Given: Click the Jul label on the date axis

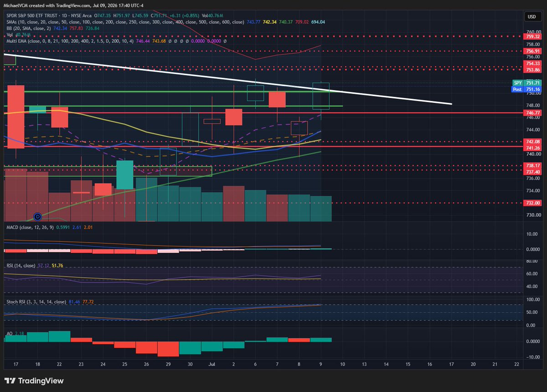Looking at the screenshot, I should (x=212, y=365).
